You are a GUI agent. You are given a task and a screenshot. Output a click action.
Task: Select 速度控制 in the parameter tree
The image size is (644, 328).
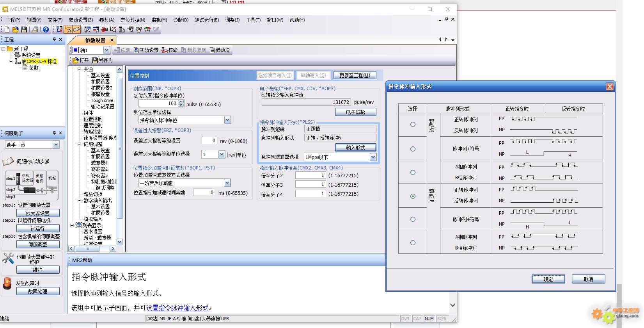[93, 125]
